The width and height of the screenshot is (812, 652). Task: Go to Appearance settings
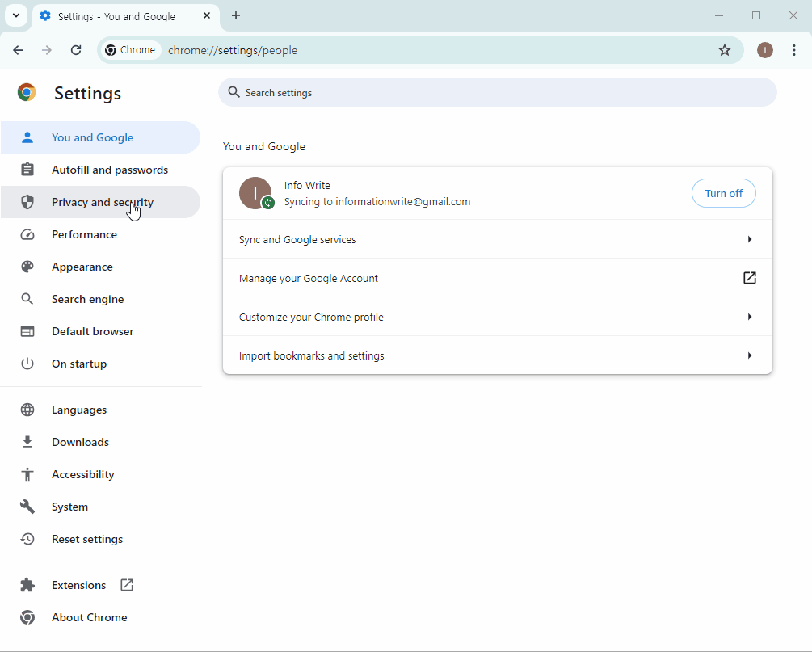click(x=100, y=267)
